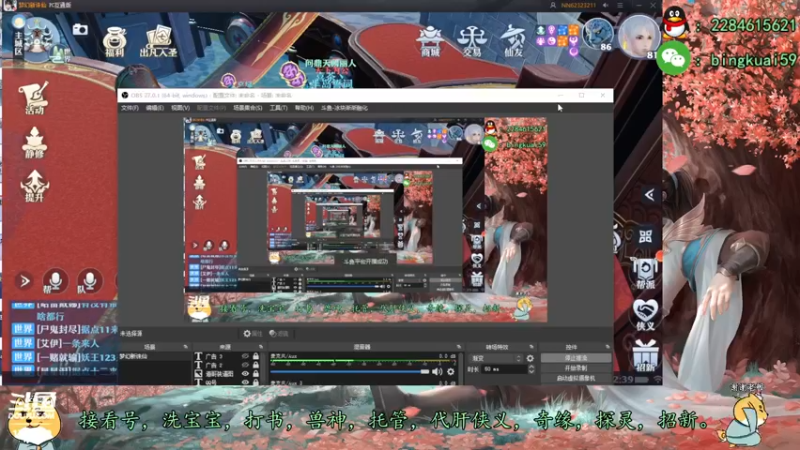This screenshot has width=800, height=450.
Task: Collapse game side menu with < arrow
Action: (649, 195)
